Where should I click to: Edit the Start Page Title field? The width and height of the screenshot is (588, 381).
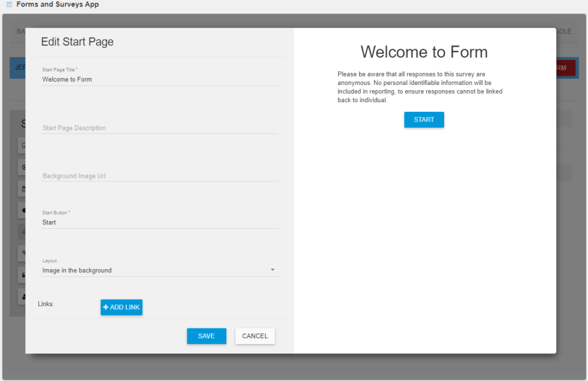(159, 79)
